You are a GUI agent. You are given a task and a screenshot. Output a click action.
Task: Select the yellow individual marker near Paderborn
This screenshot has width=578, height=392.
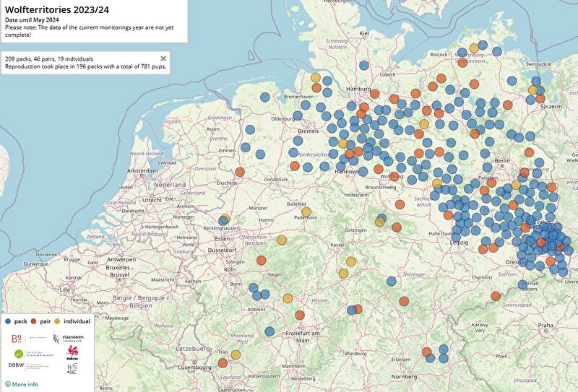pyautogui.click(x=306, y=213)
